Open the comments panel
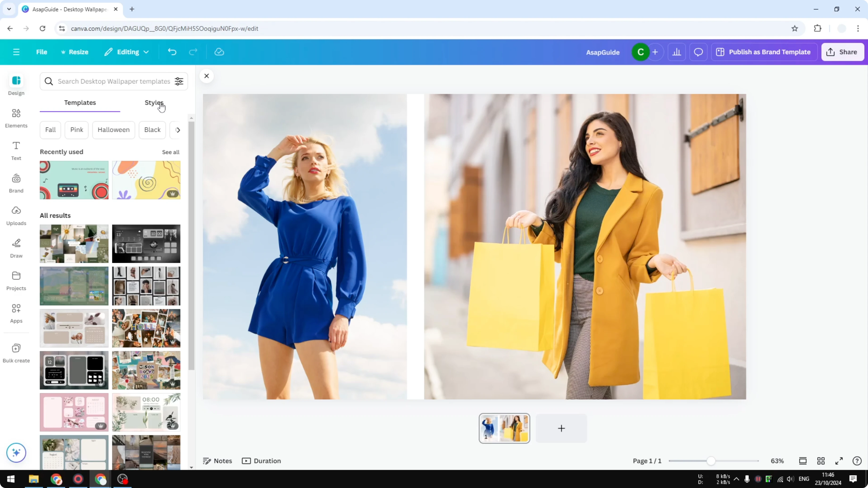The height and width of the screenshot is (488, 868). pos(698,52)
